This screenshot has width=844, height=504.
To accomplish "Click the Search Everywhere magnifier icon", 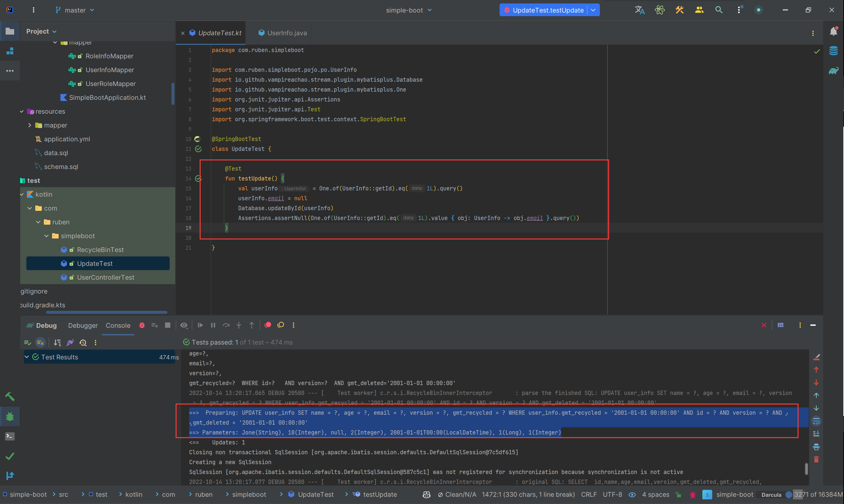I will (x=719, y=10).
